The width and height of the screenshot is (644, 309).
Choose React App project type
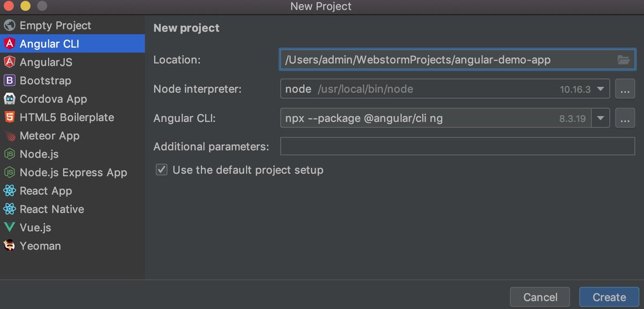(72, 190)
